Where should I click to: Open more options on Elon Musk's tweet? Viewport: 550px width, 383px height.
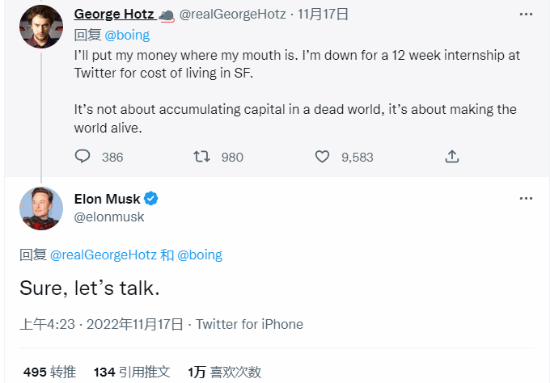526,199
